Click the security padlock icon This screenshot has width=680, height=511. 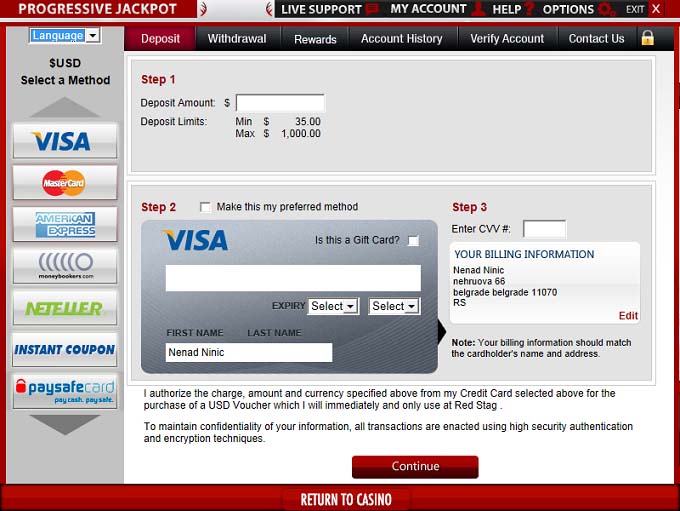(647, 38)
